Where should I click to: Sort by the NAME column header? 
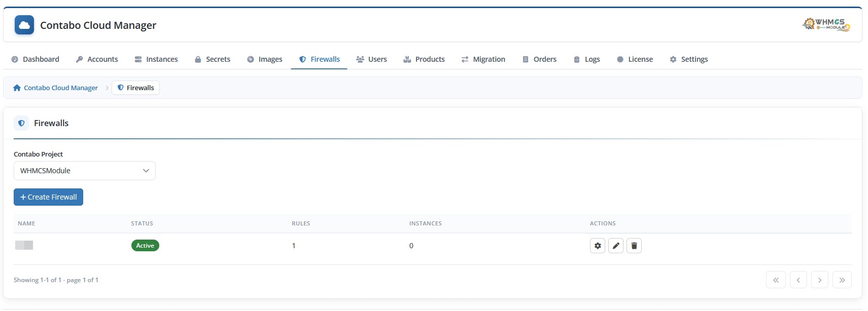26,223
